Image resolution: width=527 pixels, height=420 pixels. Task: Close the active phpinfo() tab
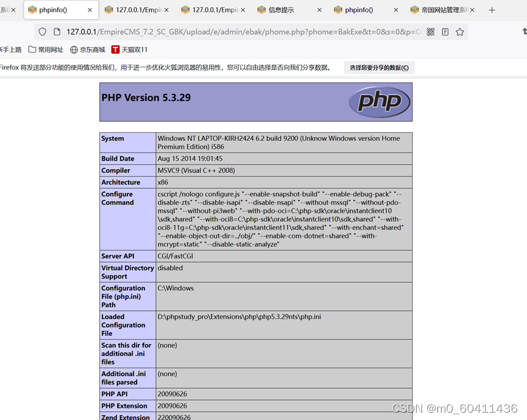click(x=90, y=10)
